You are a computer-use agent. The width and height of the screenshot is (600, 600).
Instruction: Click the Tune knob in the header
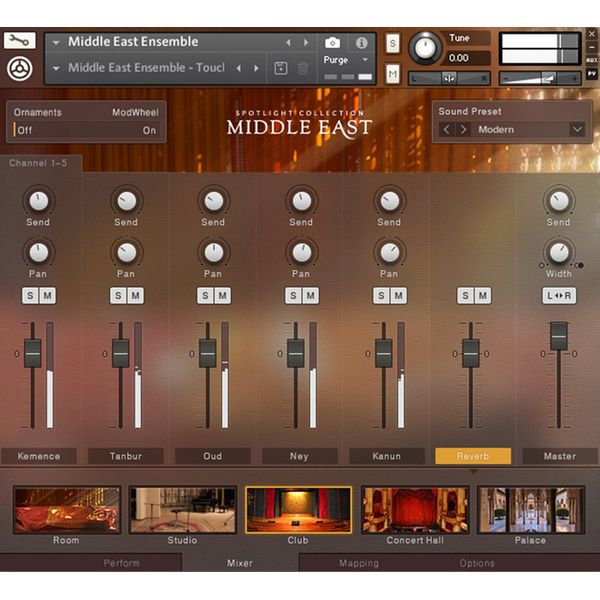coord(425,48)
